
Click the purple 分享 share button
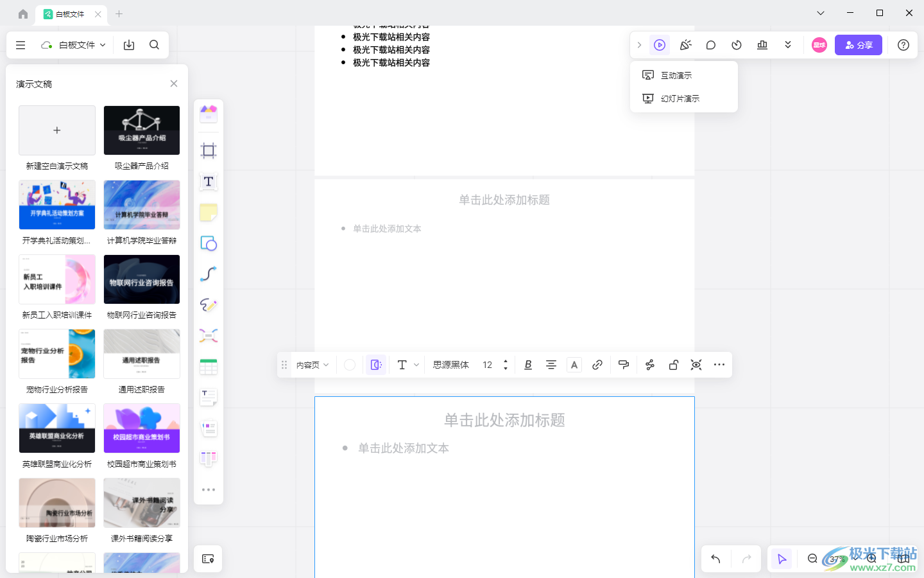click(x=859, y=45)
